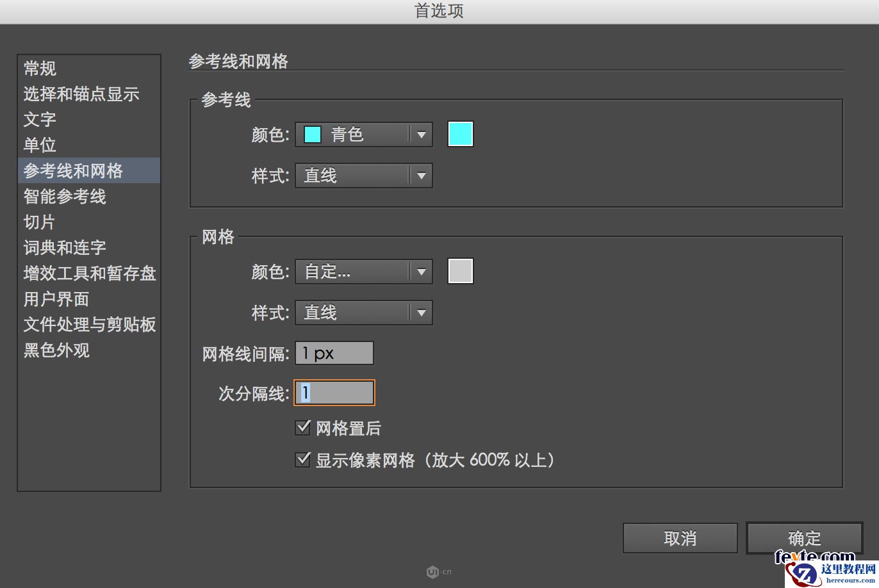Disable 显示像素网格（放大 600% 以上）option

302,459
